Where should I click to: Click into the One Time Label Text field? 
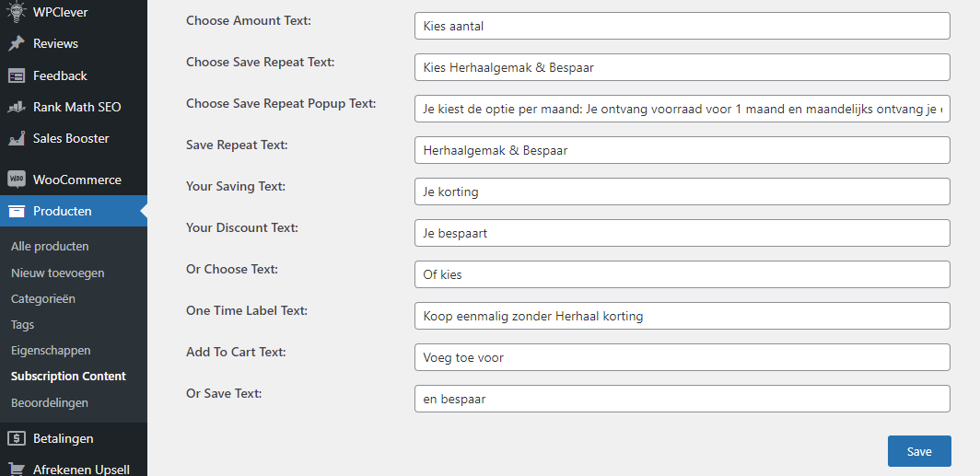682,316
